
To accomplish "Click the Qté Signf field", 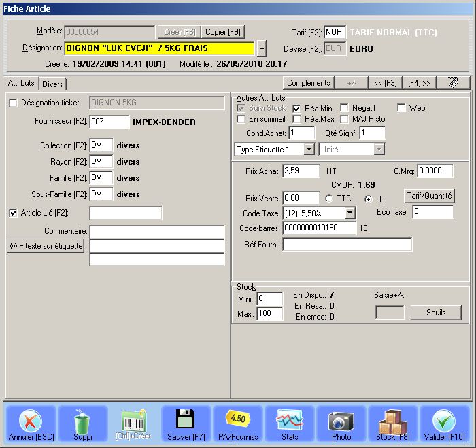I will [x=373, y=133].
